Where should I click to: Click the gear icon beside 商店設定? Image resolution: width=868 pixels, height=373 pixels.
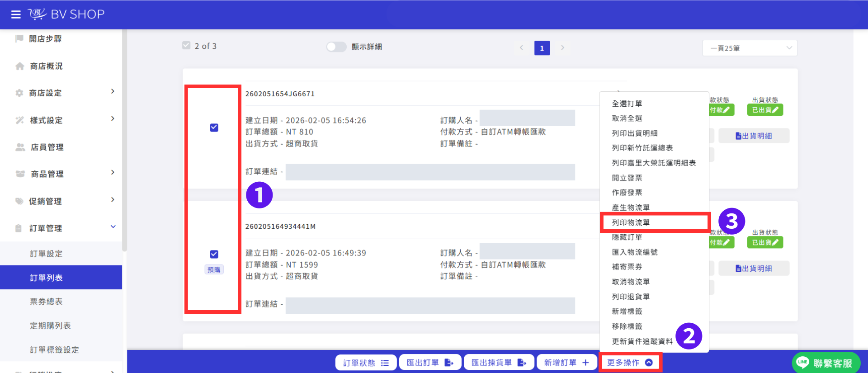(19, 93)
